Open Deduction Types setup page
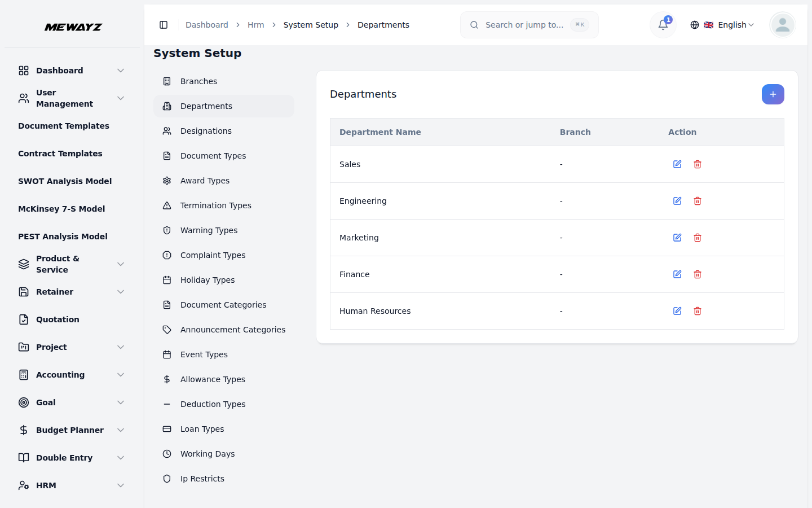This screenshot has height=508, width=812. [224, 404]
